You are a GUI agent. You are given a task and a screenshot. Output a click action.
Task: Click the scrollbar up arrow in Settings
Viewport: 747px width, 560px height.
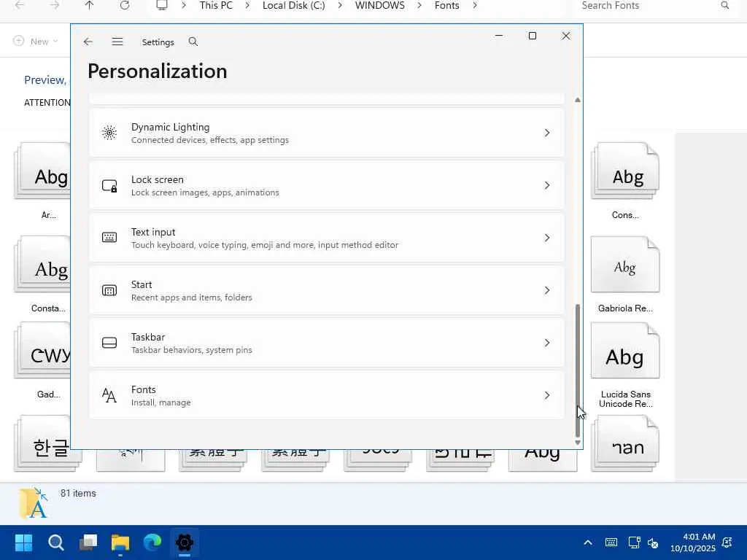click(x=578, y=100)
